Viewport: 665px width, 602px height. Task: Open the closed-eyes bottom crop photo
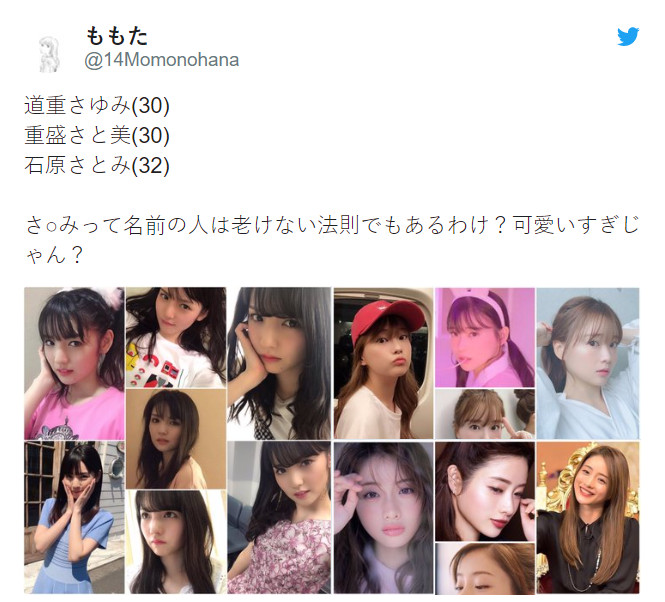(485, 568)
